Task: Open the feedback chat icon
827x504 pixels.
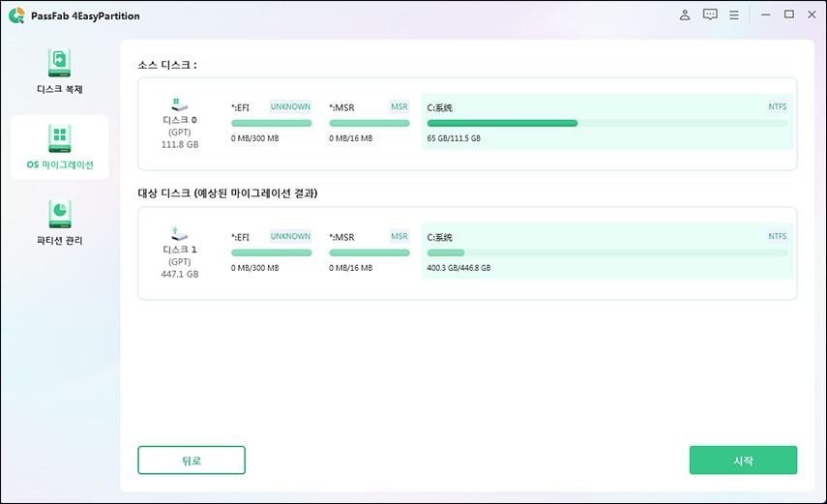Action: click(x=710, y=15)
